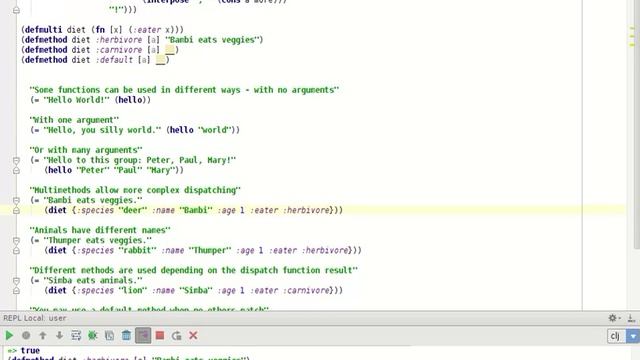This screenshot has height=360, width=640.
Task: Collapse fold end at hello "Peter" "Paul" line
Action: click(x=16, y=170)
